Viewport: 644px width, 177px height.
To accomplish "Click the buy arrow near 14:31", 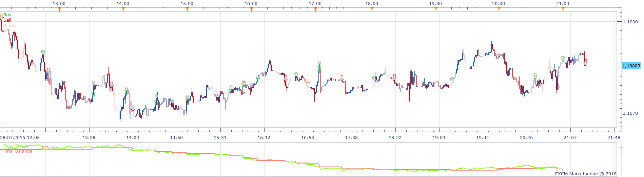I will coord(156,102).
